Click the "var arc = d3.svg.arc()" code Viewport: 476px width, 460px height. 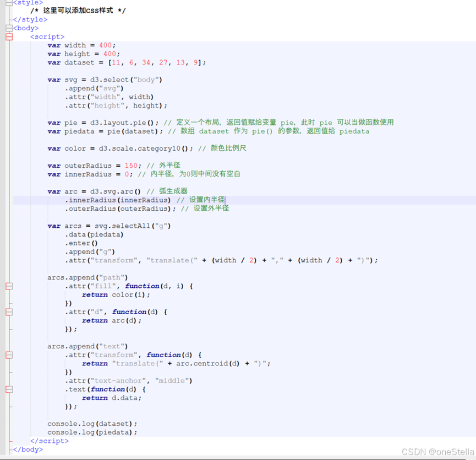pyautogui.click(x=94, y=192)
